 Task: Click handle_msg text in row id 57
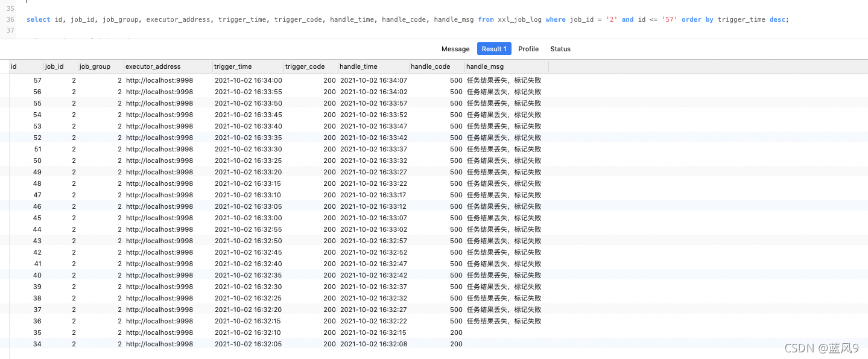tap(504, 80)
